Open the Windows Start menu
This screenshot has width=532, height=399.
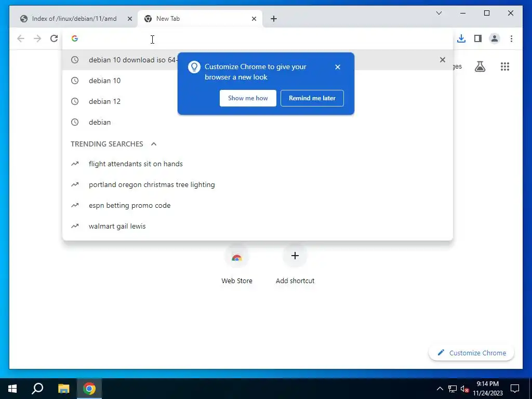(x=12, y=389)
